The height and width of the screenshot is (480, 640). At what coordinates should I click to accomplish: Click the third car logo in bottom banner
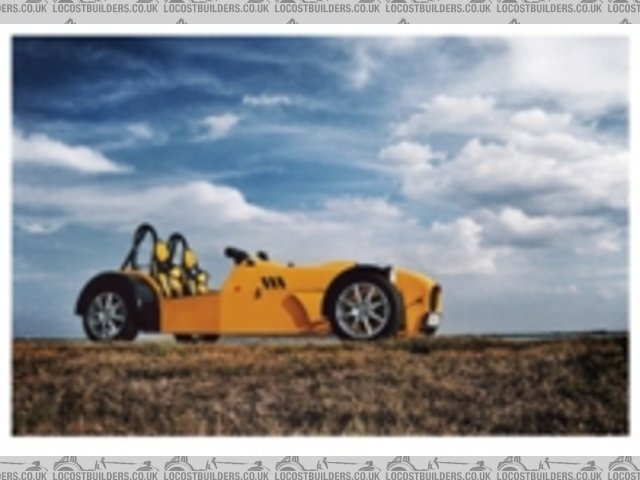click(294, 467)
